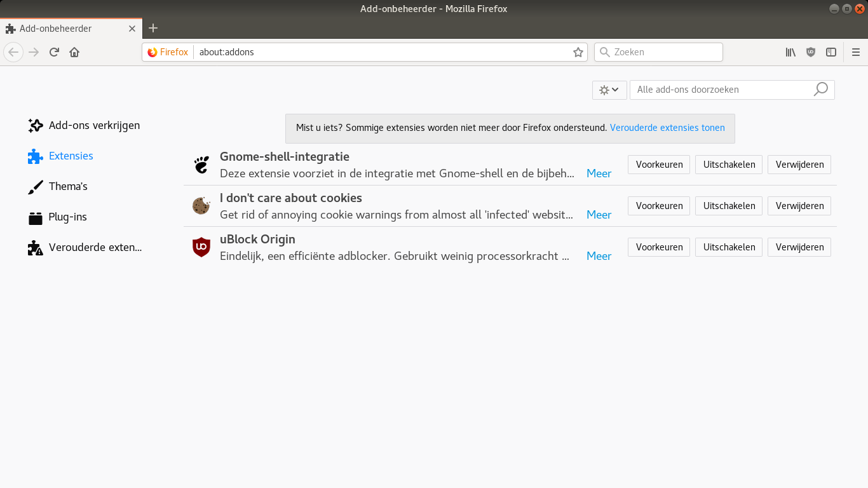Screen dimensions: 868x488
Task: Click the uBlock Origin extension title
Action: click(257, 239)
